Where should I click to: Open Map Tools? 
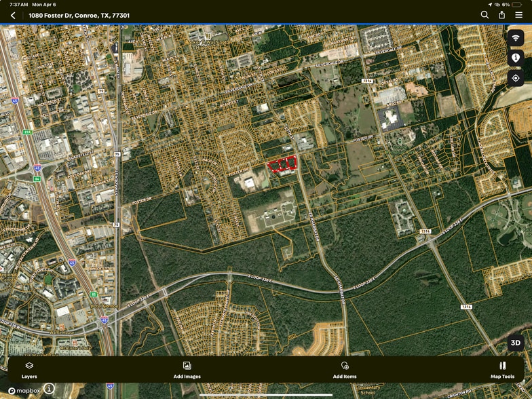(x=502, y=370)
